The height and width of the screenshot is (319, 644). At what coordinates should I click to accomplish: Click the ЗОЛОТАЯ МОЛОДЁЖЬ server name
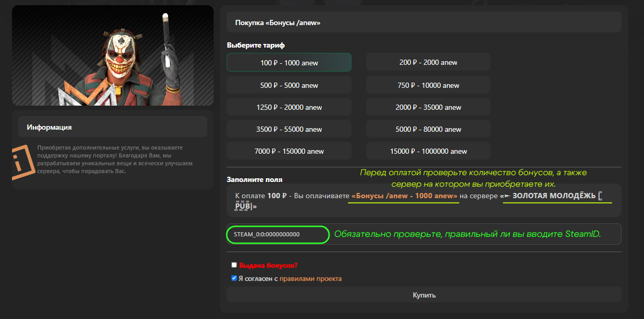pyautogui.click(x=554, y=196)
